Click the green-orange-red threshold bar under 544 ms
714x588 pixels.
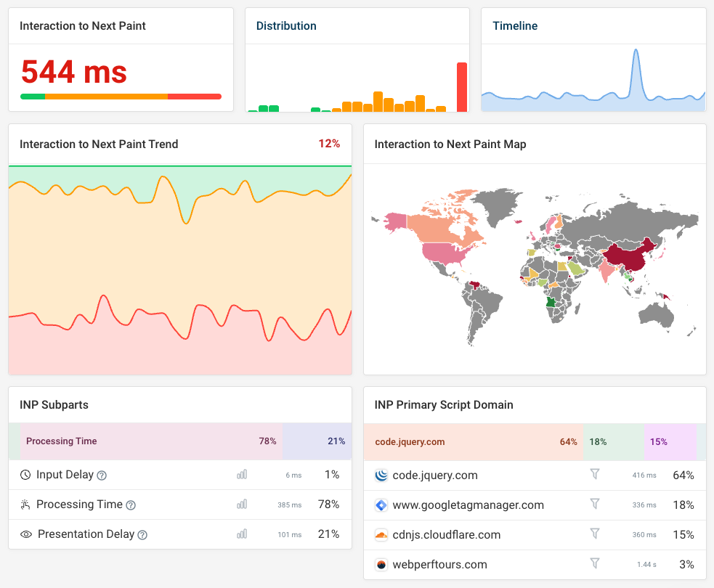point(121,96)
